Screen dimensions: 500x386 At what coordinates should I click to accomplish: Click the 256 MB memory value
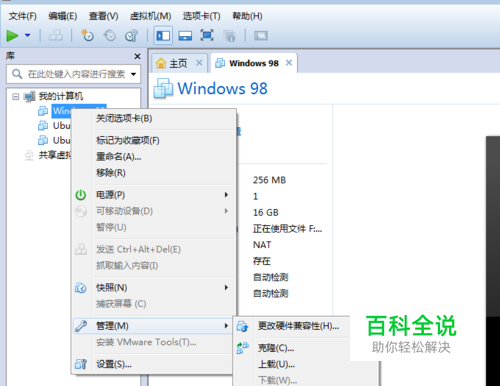click(x=269, y=180)
